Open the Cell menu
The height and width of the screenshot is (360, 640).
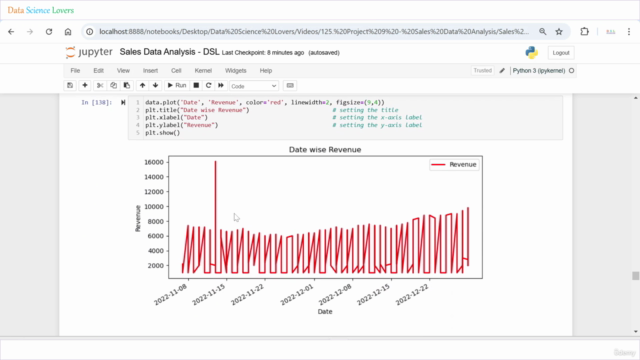coord(176,71)
